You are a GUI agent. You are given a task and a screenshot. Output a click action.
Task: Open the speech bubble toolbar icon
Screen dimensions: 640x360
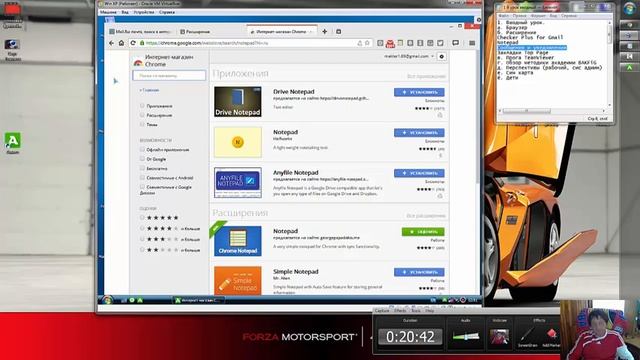pyautogui.click(x=456, y=43)
